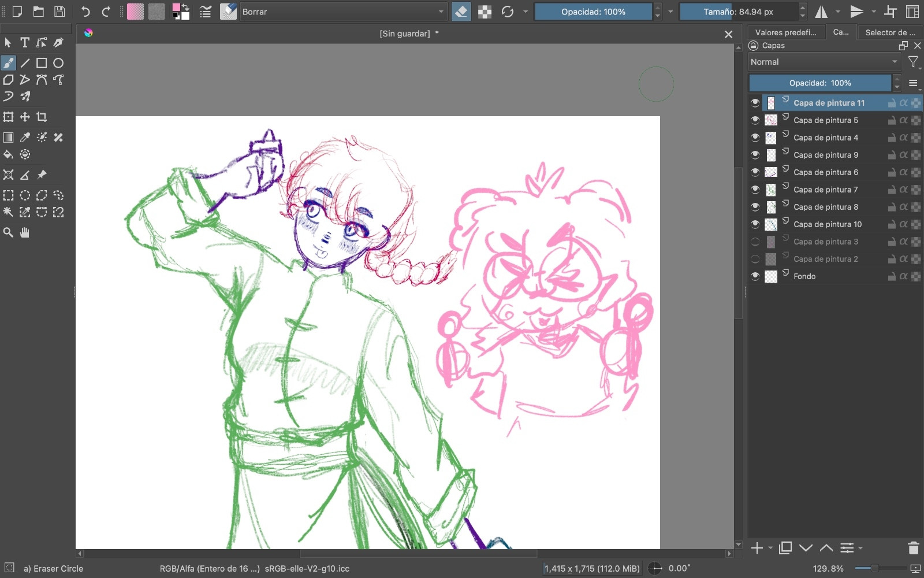The image size is (924, 578).
Task: Redo the last action
Action: tap(106, 12)
